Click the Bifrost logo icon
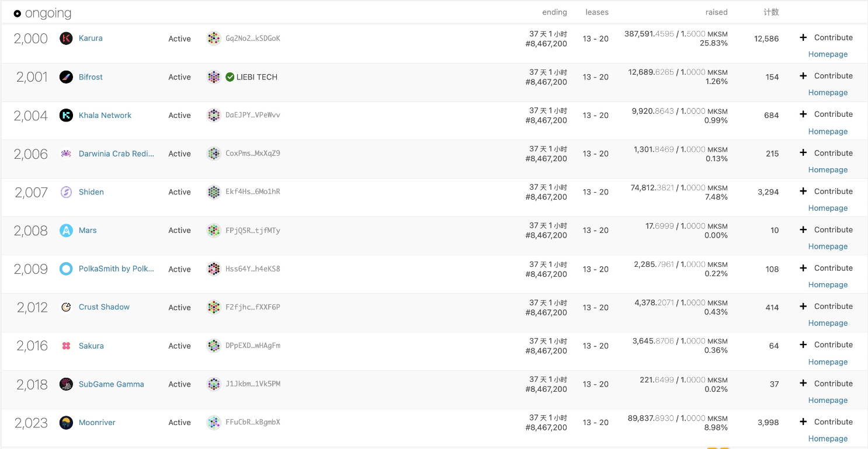 click(x=66, y=77)
